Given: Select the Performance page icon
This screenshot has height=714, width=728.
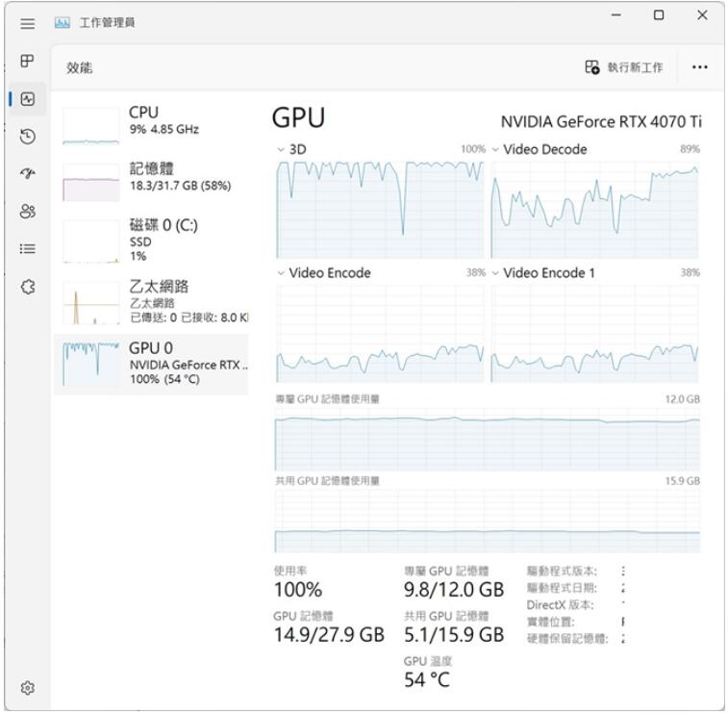Looking at the screenshot, I should (x=27, y=99).
